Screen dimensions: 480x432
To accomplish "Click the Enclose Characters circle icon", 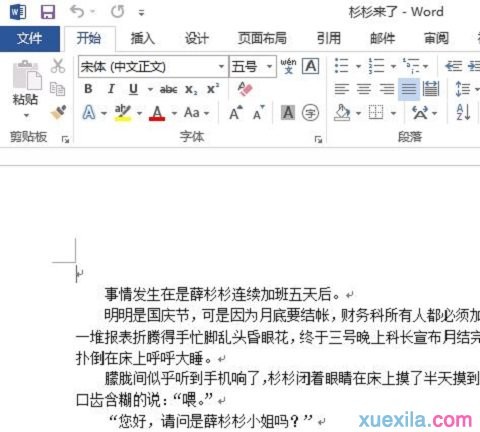I will (310, 113).
